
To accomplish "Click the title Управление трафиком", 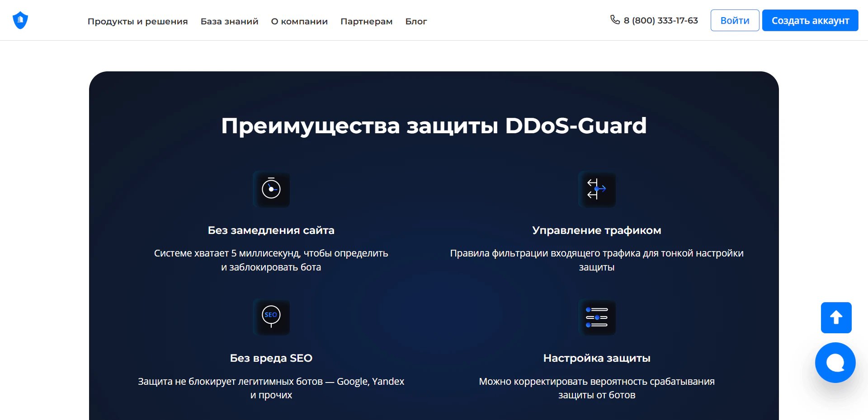I will coord(597,230).
